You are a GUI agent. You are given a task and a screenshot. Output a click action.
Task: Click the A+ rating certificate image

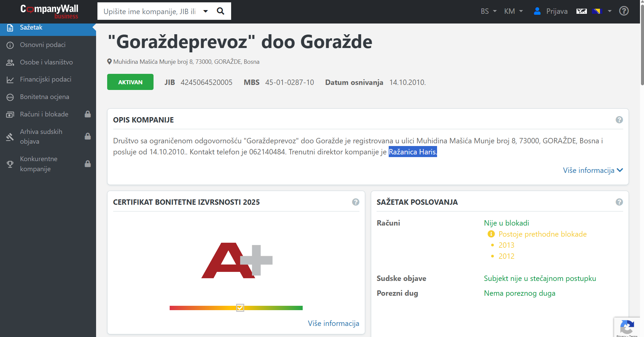[x=237, y=260]
